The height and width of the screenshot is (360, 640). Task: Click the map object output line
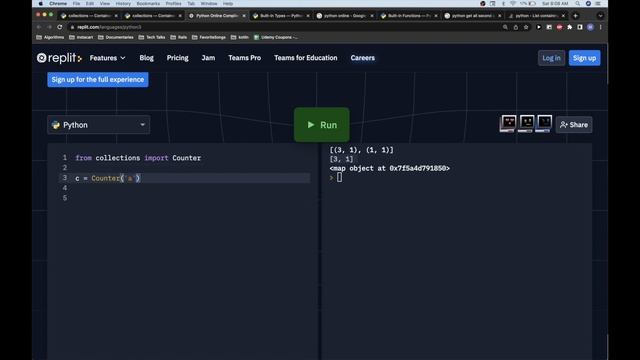tap(390, 168)
